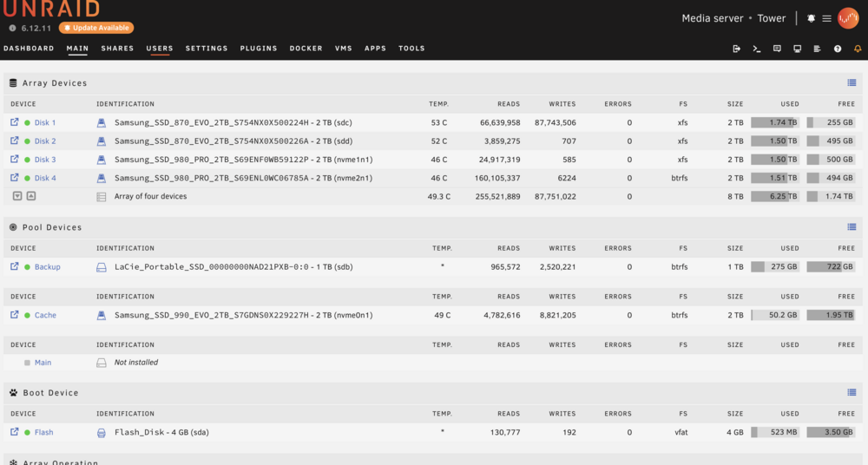The image size is (868, 465).
Task: Open Disk 3 external link icon
Action: (x=15, y=159)
